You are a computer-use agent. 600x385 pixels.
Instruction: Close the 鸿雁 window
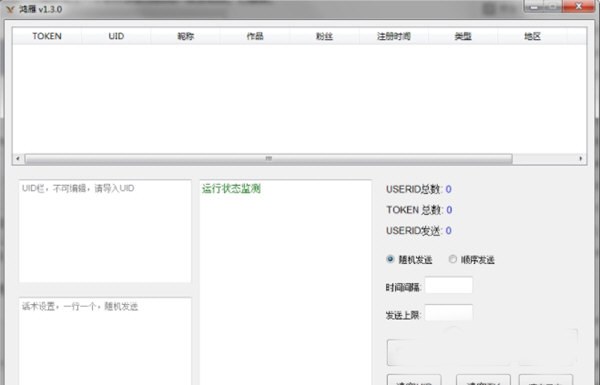click(579, 6)
